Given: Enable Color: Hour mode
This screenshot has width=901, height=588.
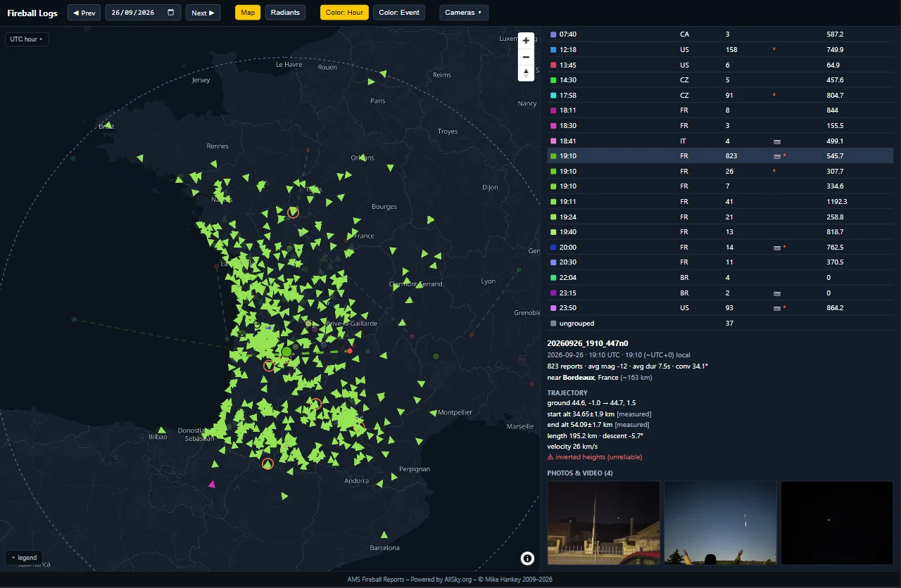Looking at the screenshot, I should pos(344,13).
